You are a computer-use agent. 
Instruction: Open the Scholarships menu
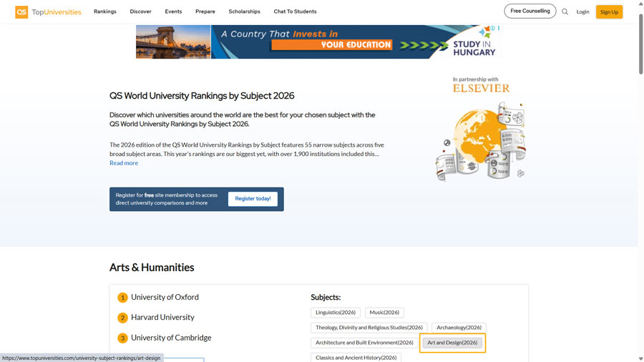pyautogui.click(x=244, y=11)
